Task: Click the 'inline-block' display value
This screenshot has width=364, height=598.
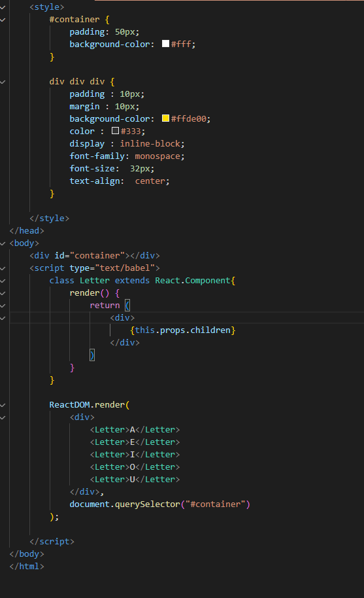Action: tap(150, 144)
